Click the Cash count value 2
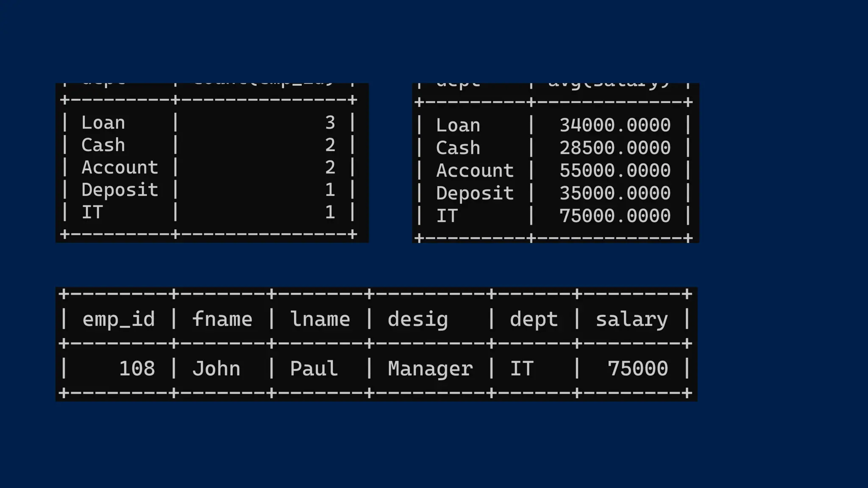This screenshot has width=868, height=488. 330,145
